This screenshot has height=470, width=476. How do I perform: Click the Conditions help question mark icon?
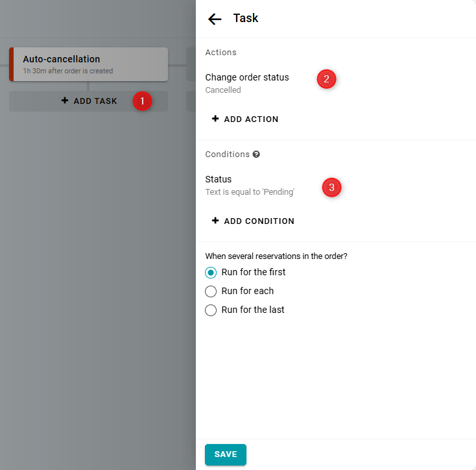[256, 155]
